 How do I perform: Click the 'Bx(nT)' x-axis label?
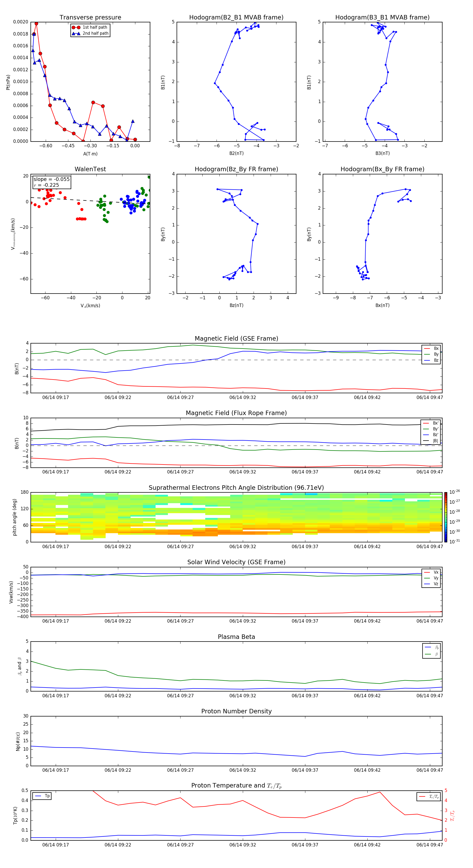(382, 305)
